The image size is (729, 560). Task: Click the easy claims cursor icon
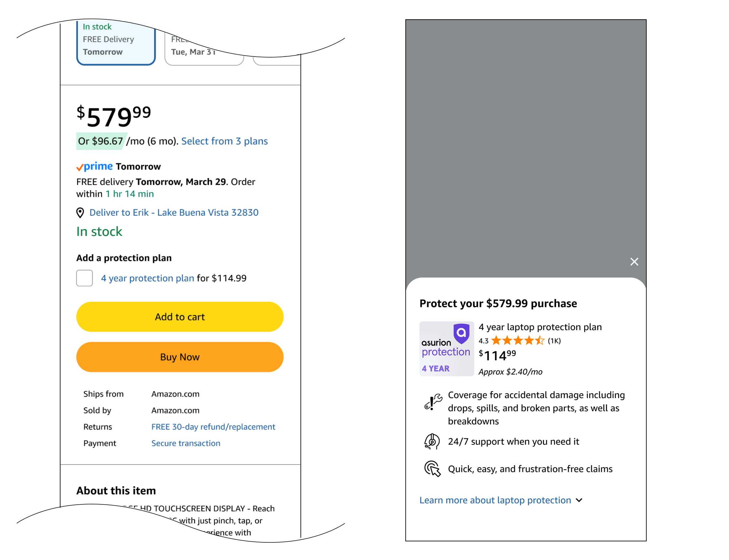coord(432,469)
